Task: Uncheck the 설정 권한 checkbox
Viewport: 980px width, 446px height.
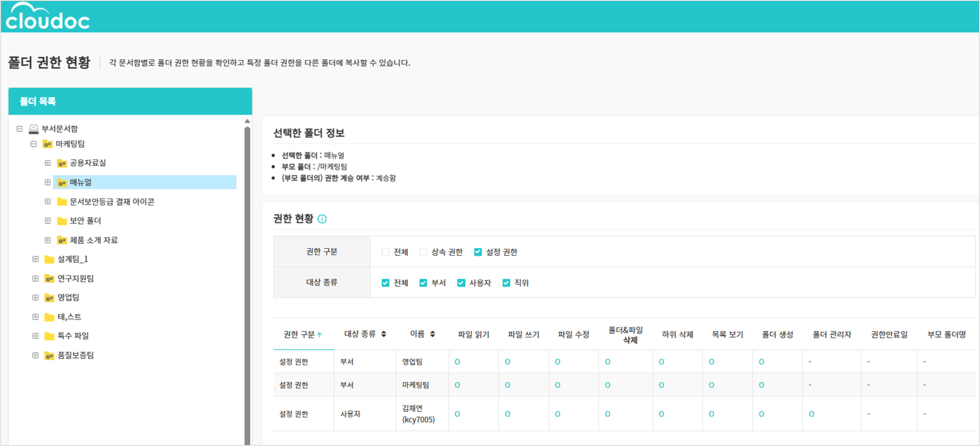Action: pyautogui.click(x=478, y=252)
